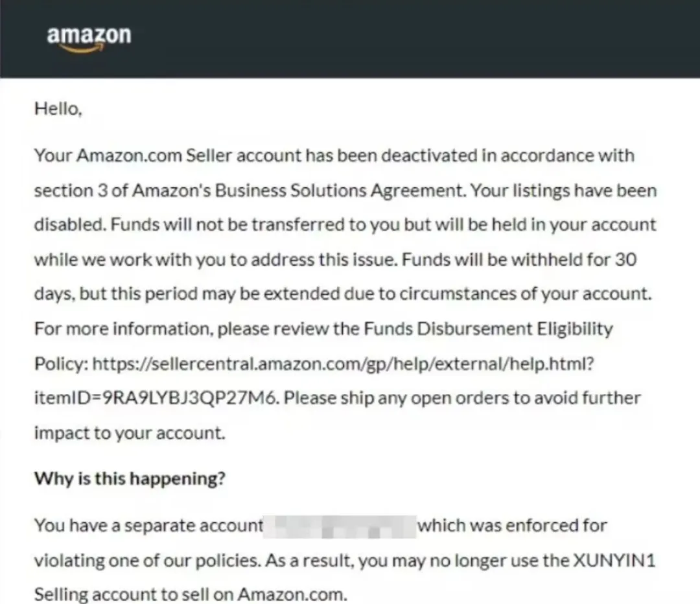Click the dark header banner area
The height and width of the screenshot is (604, 700).
pyautogui.click(x=350, y=39)
